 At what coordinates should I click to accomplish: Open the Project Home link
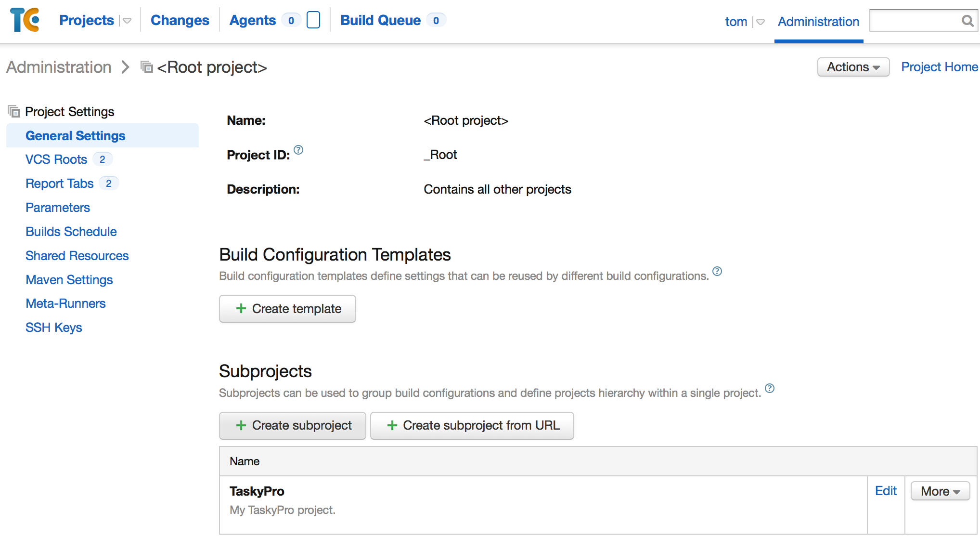coord(939,67)
